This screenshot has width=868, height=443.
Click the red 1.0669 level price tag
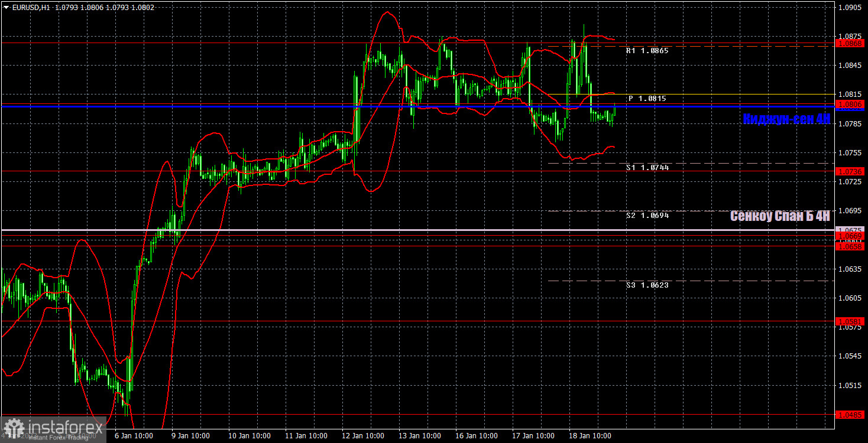tap(850, 236)
